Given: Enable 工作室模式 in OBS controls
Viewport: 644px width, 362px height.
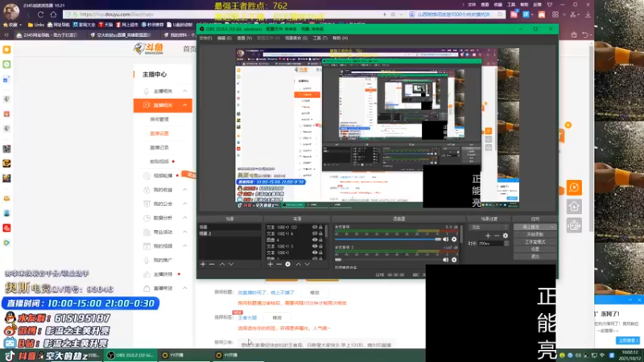Looking at the screenshot, I should [535, 242].
